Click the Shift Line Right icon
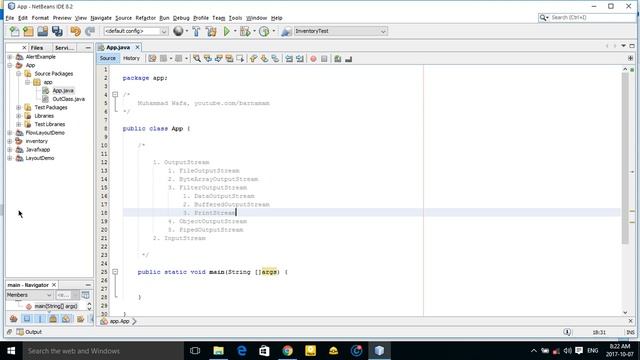640x360 pixels. coord(300,59)
